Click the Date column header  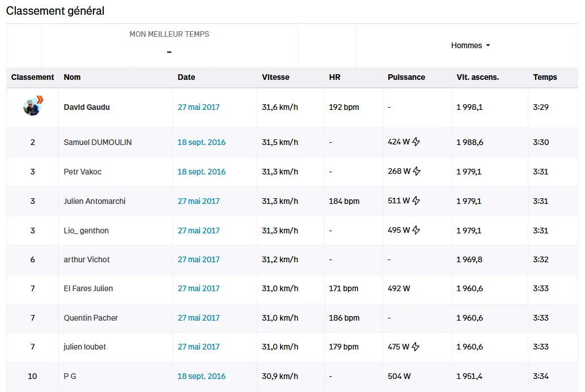(186, 77)
